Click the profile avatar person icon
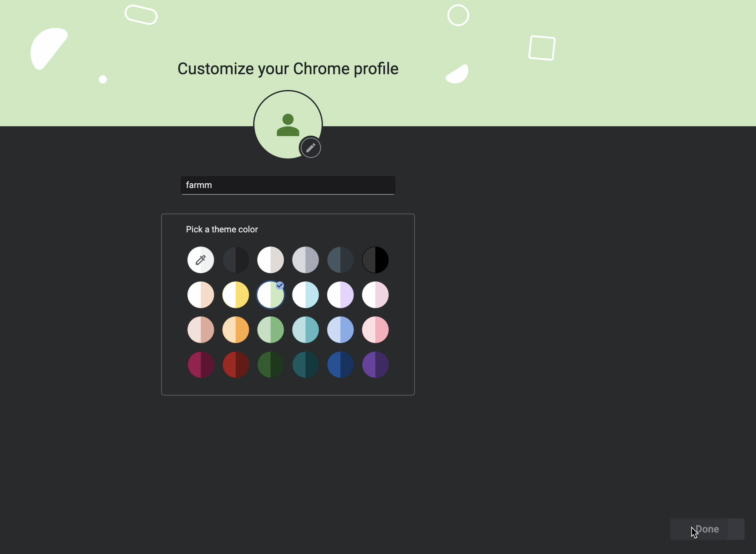This screenshot has height=554, width=756. click(x=288, y=125)
